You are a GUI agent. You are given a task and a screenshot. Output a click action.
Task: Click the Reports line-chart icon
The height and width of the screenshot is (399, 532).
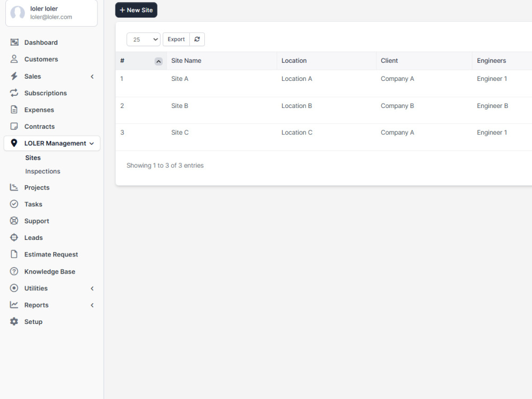point(14,305)
